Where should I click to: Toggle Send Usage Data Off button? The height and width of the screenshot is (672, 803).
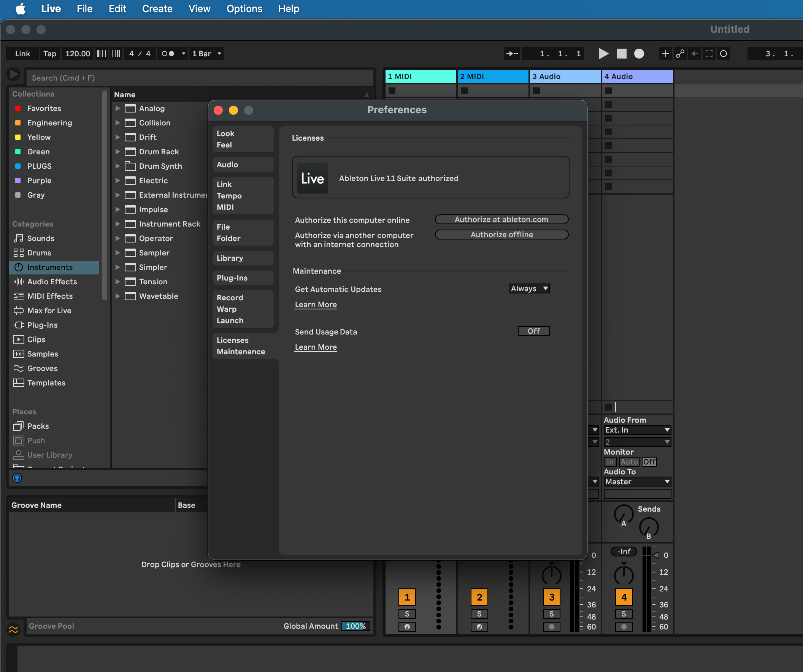[x=533, y=331]
